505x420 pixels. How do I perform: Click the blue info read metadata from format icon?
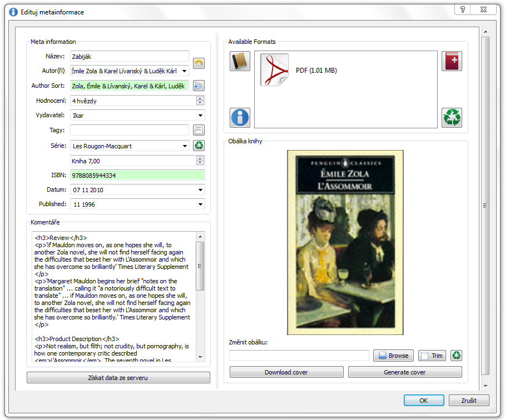240,118
